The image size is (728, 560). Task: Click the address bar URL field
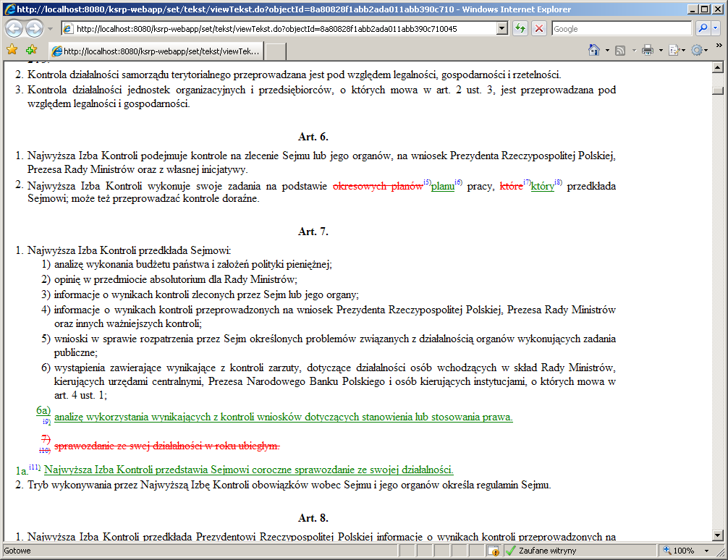click(279, 29)
